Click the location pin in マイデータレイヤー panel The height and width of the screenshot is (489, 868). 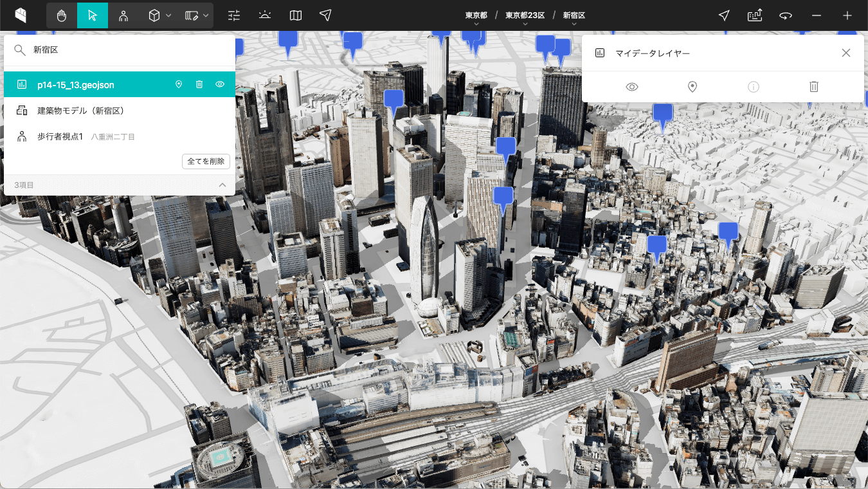coord(692,87)
